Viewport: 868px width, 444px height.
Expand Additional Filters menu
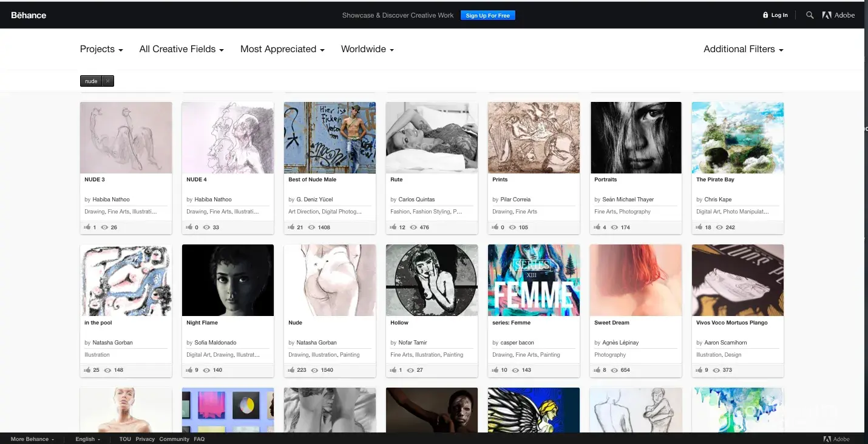[743, 49]
